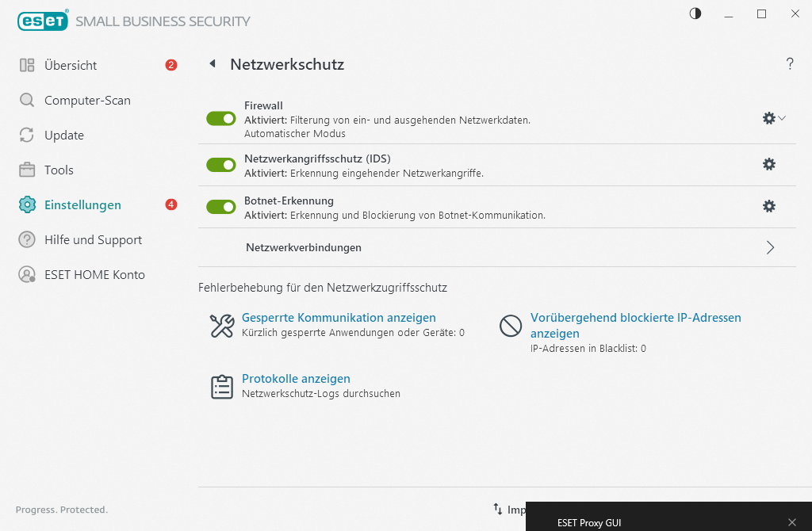Open Netzwerkangriffsschutz (IDS) gear settings
The image size is (812, 531).
point(768,164)
